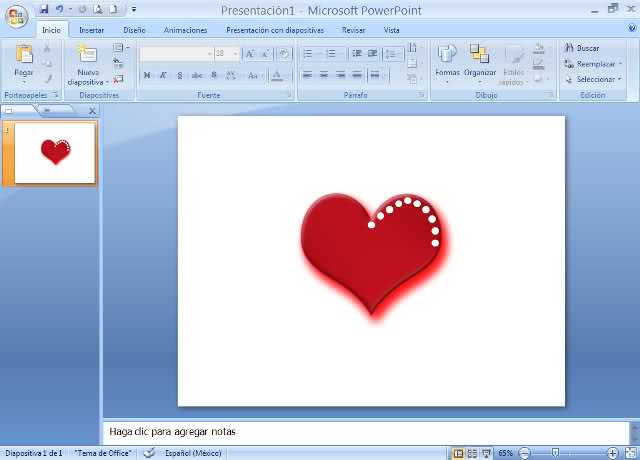This screenshot has width=640, height=460.
Task: Toggle Justify paragraph alignment
Action: (357, 75)
